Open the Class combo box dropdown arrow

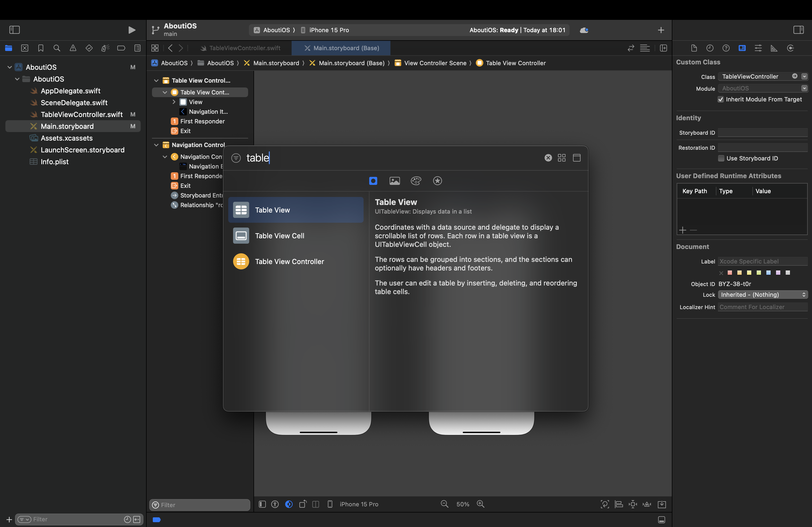tap(804, 76)
